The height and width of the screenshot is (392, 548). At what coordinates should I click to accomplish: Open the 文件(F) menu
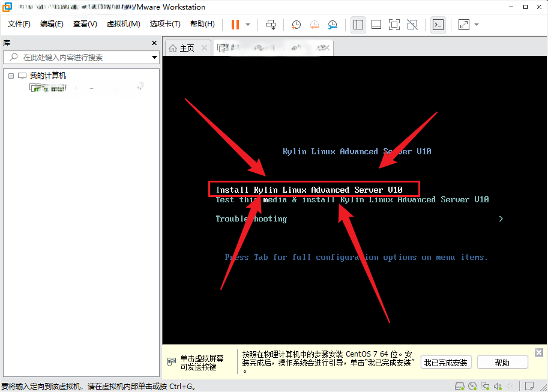[x=19, y=24]
